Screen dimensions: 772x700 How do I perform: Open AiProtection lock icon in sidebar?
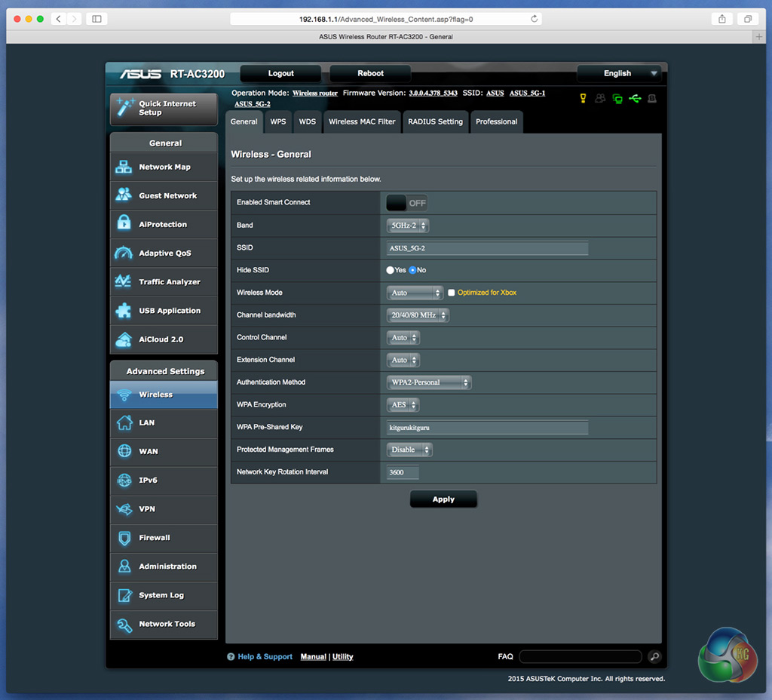pos(124,225)
